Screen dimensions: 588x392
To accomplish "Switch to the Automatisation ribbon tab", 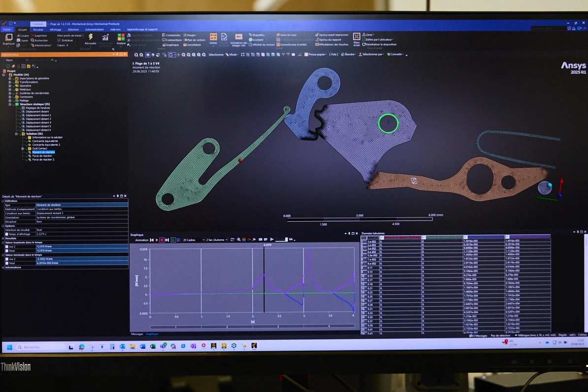I will (95, 29).
